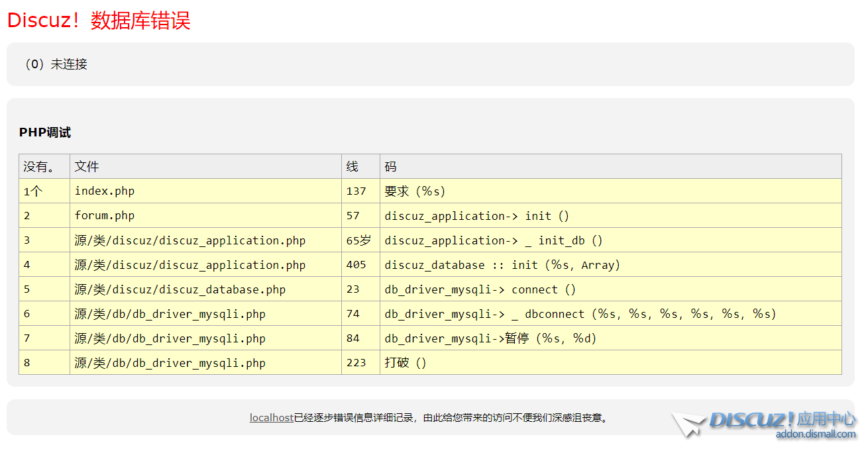The height and width of the screenshot is (451, 868).
Task: Select the discuz_database.php file cell in row 5
Action: point(180,289)
